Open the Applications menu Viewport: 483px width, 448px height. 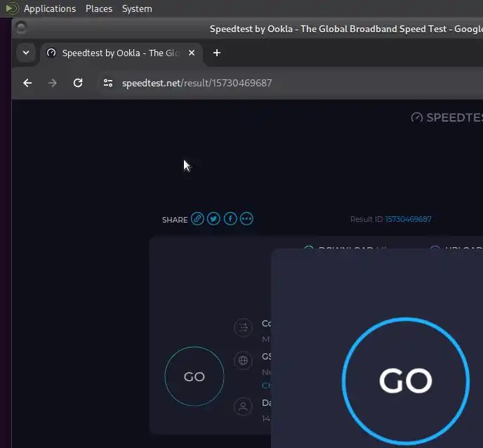(x=50, y=8)
